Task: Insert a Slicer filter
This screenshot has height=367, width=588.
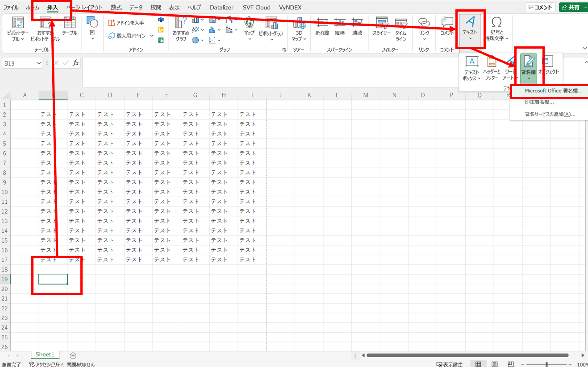Action: (x=382, y=29)
